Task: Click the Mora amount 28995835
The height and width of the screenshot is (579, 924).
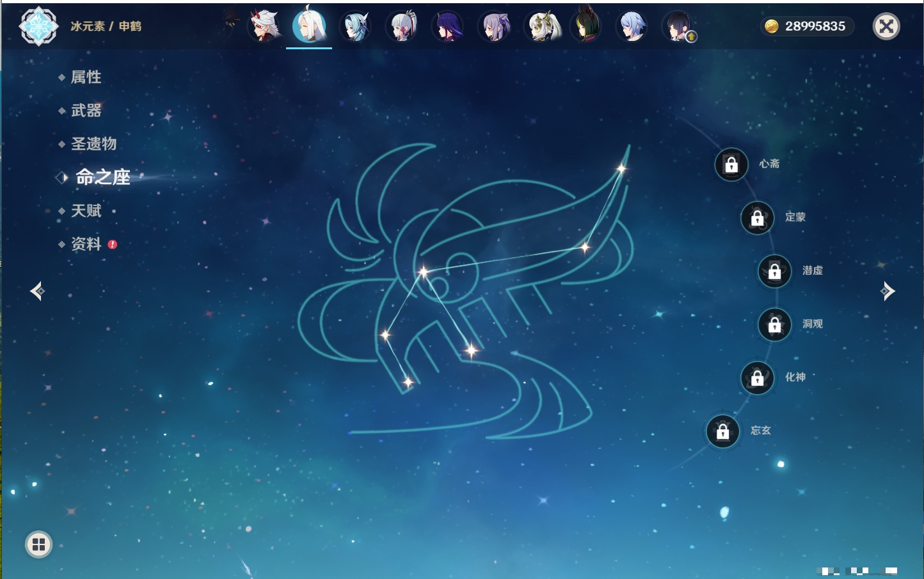Action: (815, 26)
